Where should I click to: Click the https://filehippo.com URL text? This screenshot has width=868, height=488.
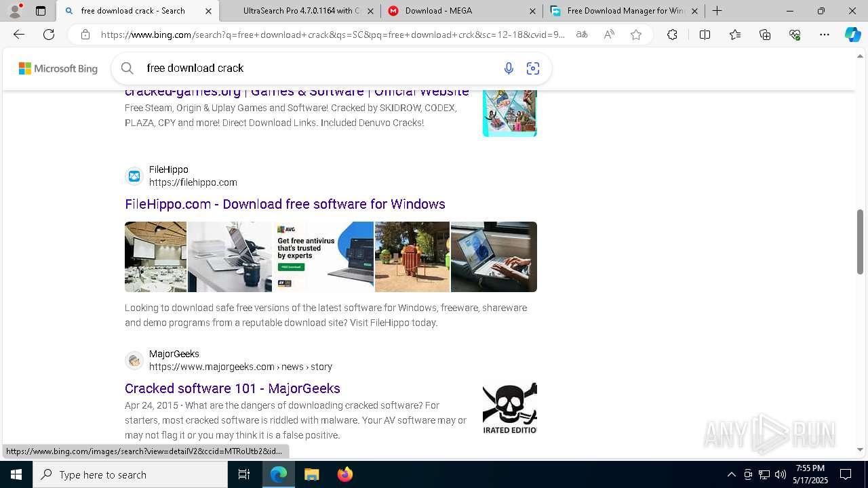[193, 182]
